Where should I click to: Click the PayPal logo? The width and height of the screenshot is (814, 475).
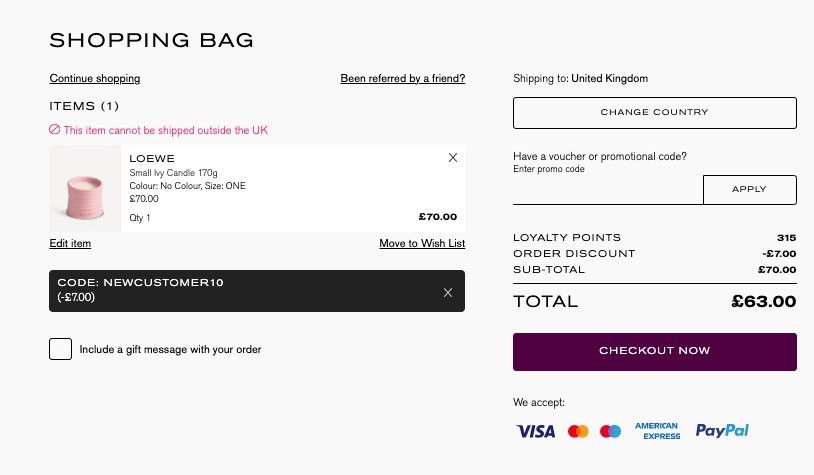click(722, 430)
